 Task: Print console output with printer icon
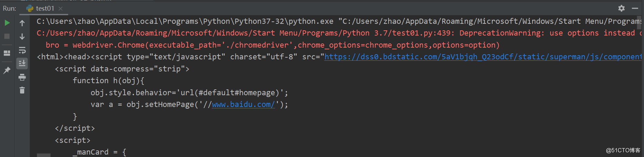(x=22, y=77)
